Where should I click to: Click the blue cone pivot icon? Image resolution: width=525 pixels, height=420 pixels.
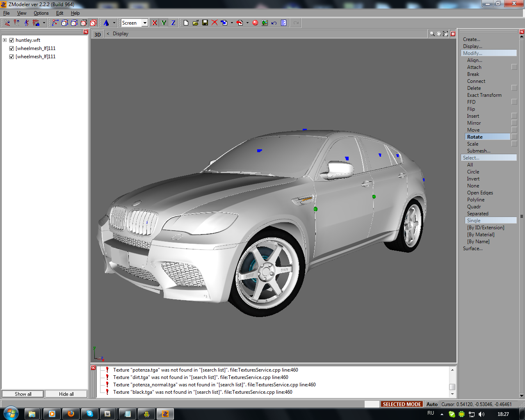(106, 23)
